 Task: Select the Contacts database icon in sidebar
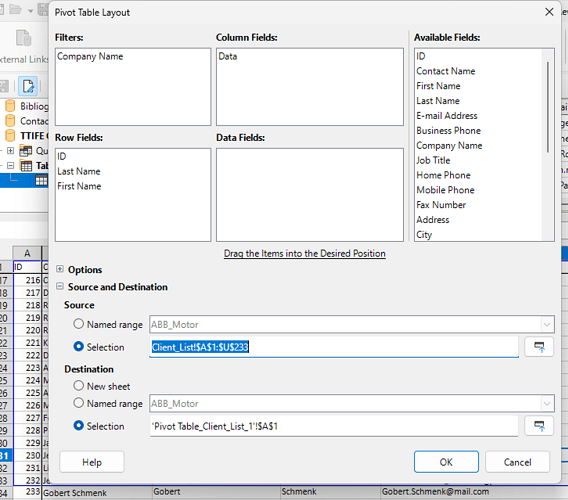click(10, 121)
